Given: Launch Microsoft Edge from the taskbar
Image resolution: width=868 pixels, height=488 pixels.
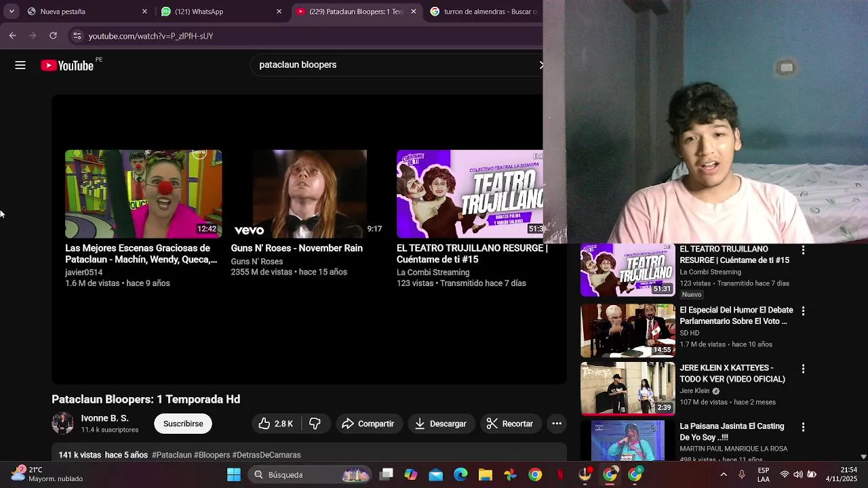Looking at the screenshot, I should (460, 474).
